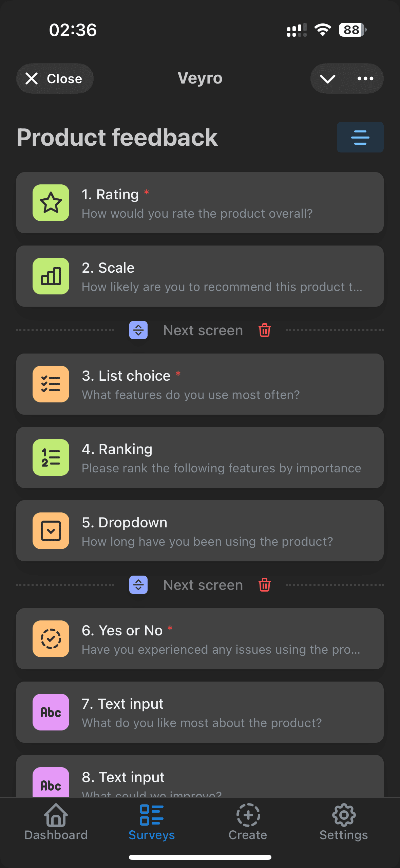
Task: Tap the bar chart Scale icon
Action: 51,276
